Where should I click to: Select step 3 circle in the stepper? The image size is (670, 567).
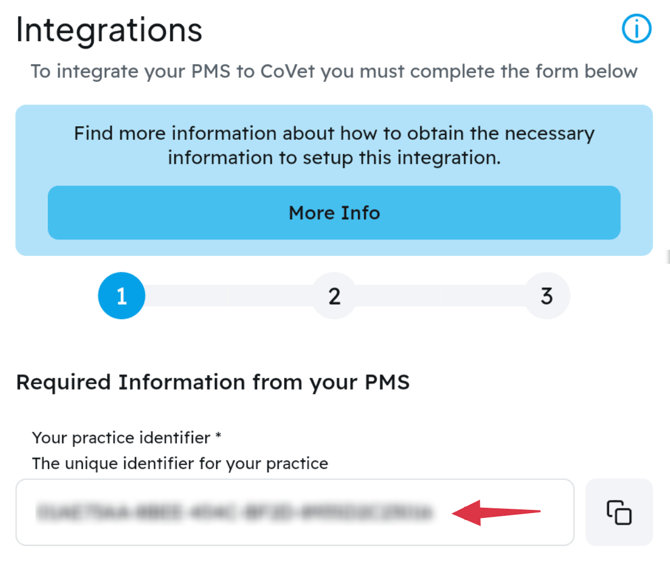pos(547,296)
